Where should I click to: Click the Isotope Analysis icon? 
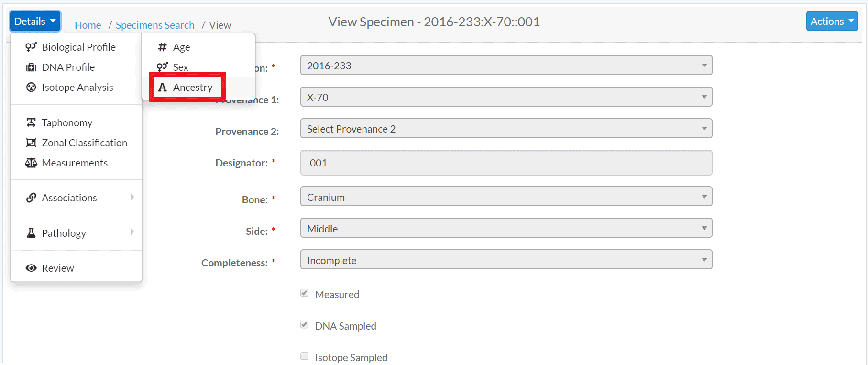tap(31, 87)
